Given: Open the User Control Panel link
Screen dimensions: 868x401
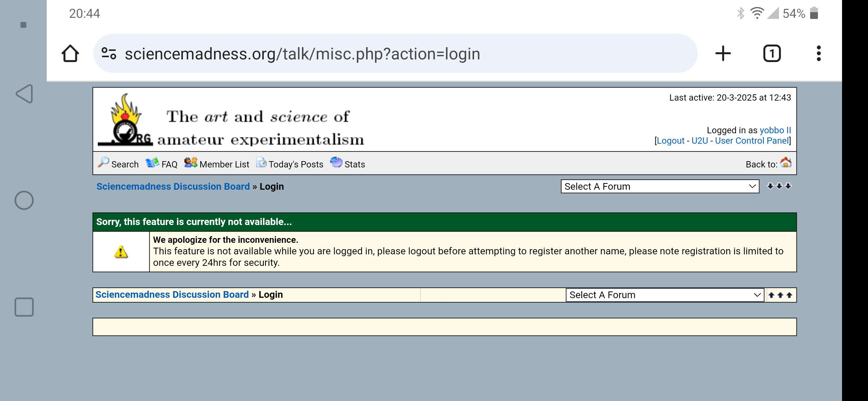Looking at the screenshot, I should click(752, 141).
